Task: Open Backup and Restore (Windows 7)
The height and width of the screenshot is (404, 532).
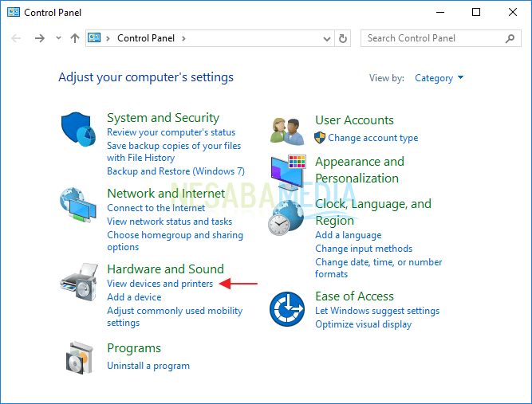Action: (175, 171)
